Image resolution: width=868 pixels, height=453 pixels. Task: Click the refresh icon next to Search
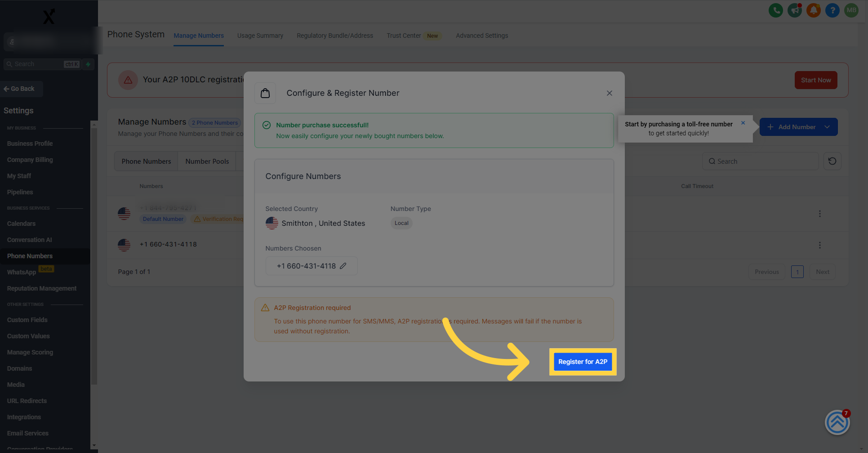pos(832,161)
